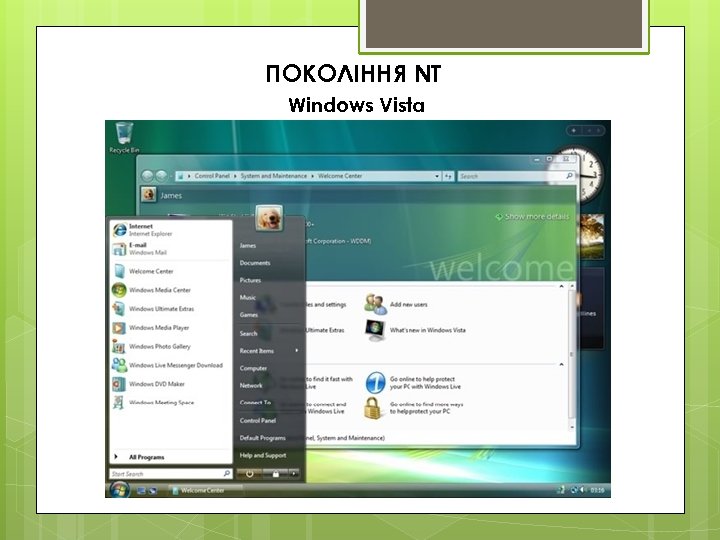Click Show Desktop quick launch icon
Image resolution: width=720 pixels, height=540 pixels.
[141, 490]
